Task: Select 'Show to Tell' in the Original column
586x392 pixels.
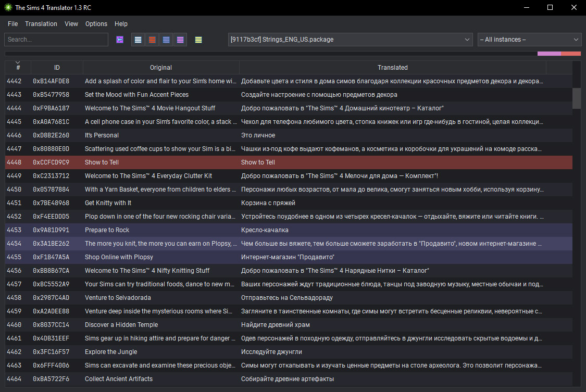Action: [102, 162]
